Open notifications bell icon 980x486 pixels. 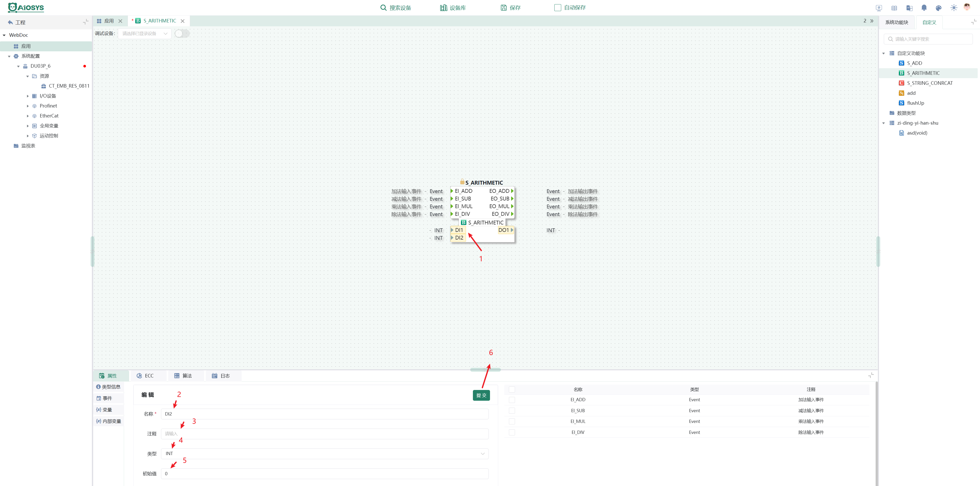924,8
